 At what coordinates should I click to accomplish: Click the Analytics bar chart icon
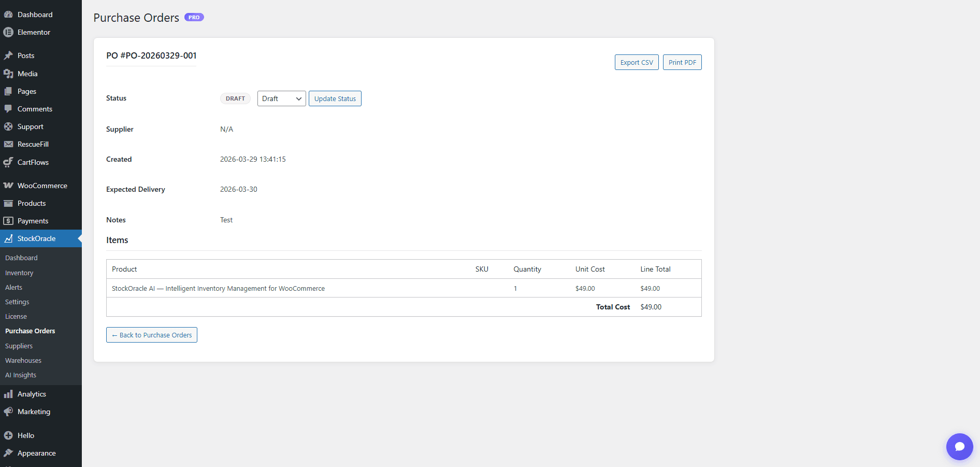tap(8, 394)
